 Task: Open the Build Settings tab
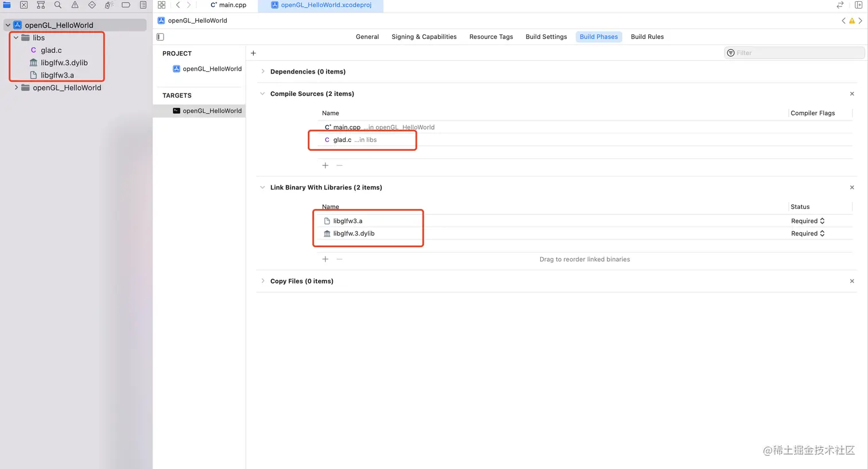pos(547,37)
